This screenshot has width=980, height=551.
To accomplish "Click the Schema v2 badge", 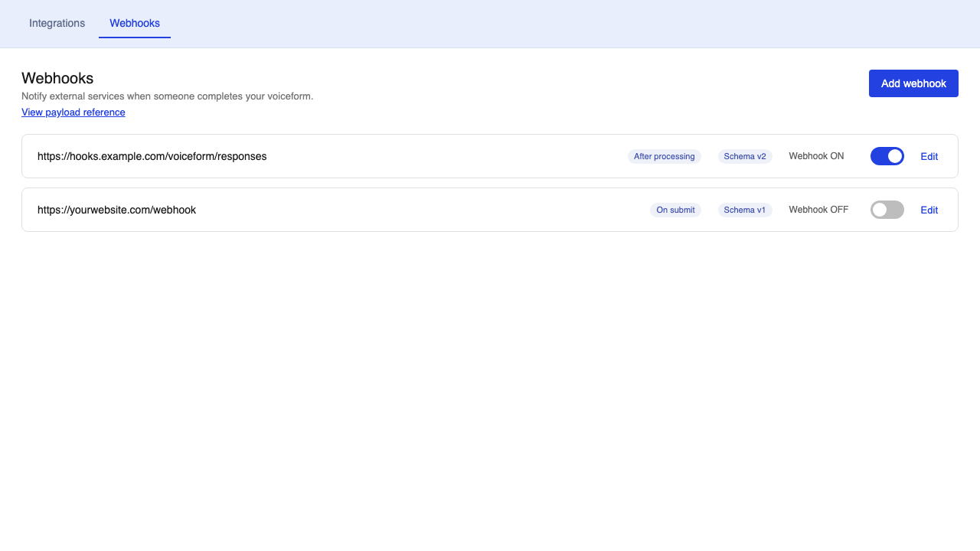I will (x=745, y=156).
